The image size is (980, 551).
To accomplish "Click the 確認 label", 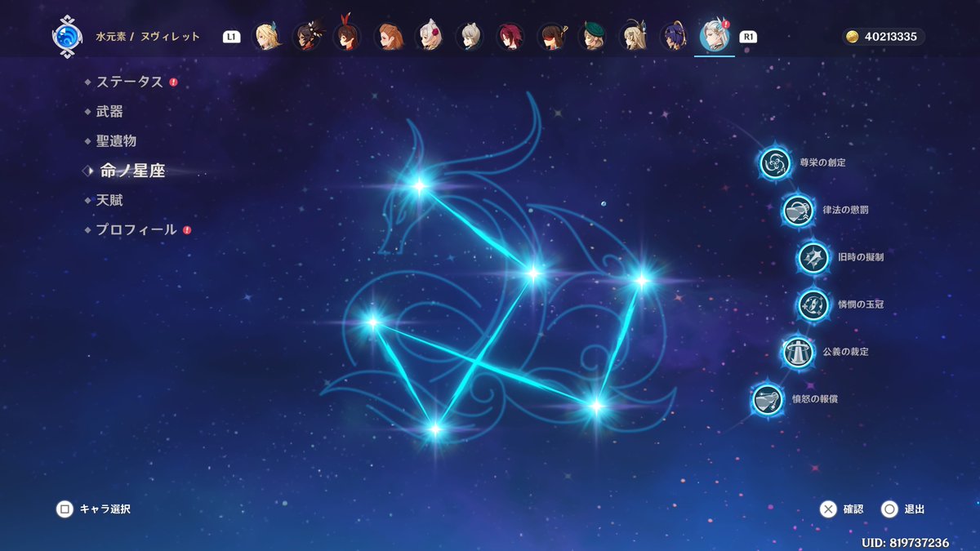I will (853, 509).
